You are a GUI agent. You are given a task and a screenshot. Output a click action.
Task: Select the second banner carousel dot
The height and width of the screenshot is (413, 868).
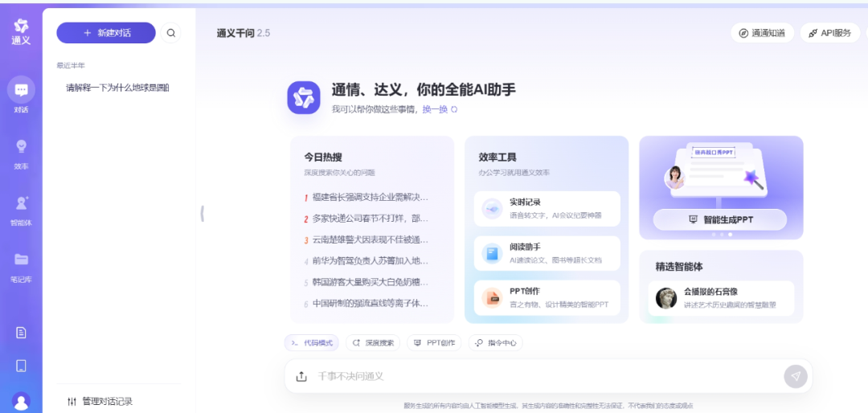click(722, 235)
